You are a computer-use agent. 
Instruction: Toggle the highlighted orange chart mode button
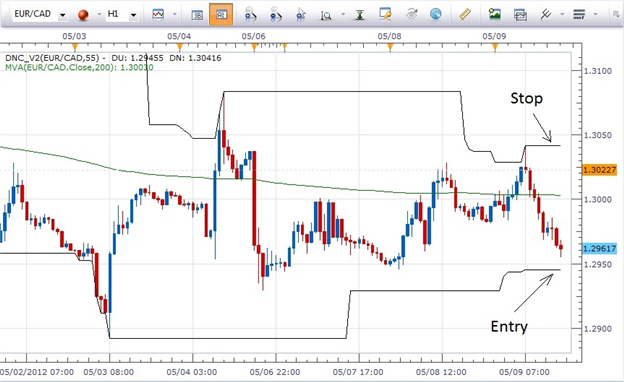(x=221, y=14)
